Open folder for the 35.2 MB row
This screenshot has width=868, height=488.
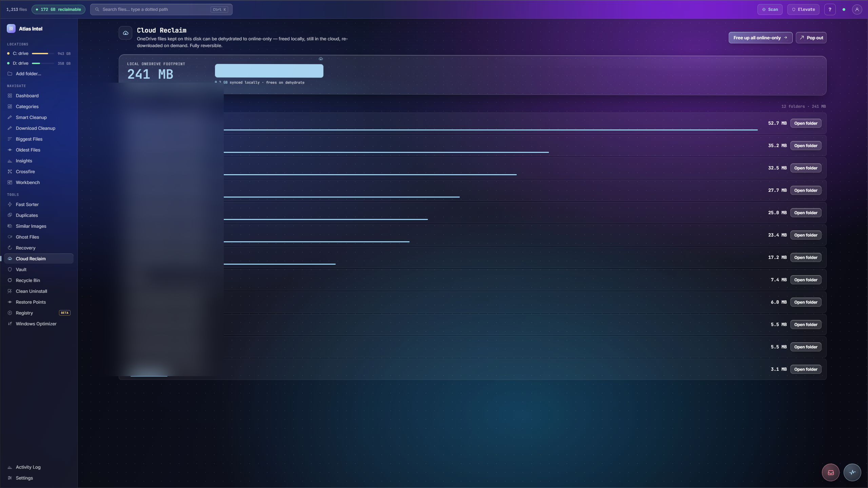(806, 146)
